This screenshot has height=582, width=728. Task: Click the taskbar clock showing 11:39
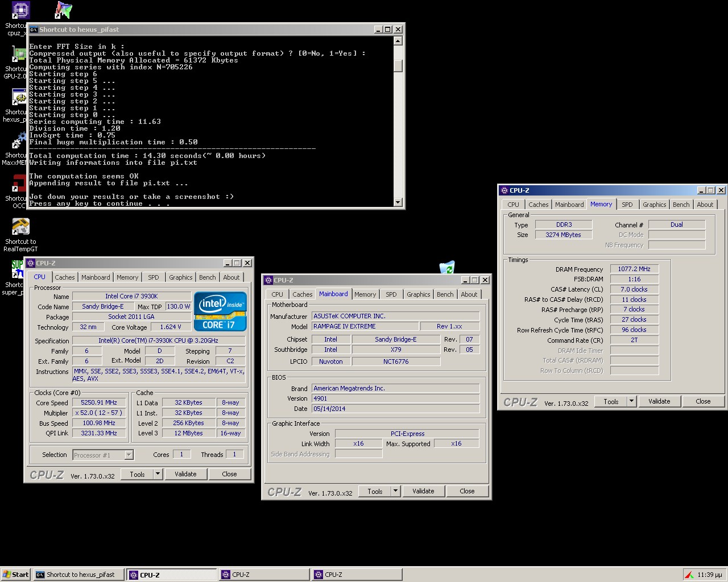(710, 575)
